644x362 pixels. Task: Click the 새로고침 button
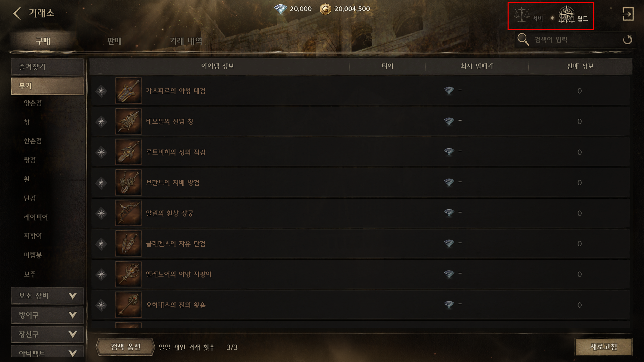(604, 347)
